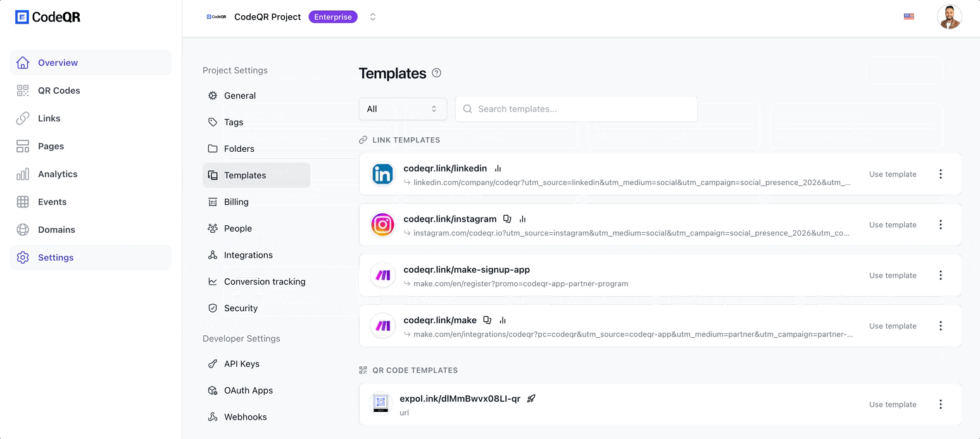
Task: Open People settings
Action: tap(256, 228)
